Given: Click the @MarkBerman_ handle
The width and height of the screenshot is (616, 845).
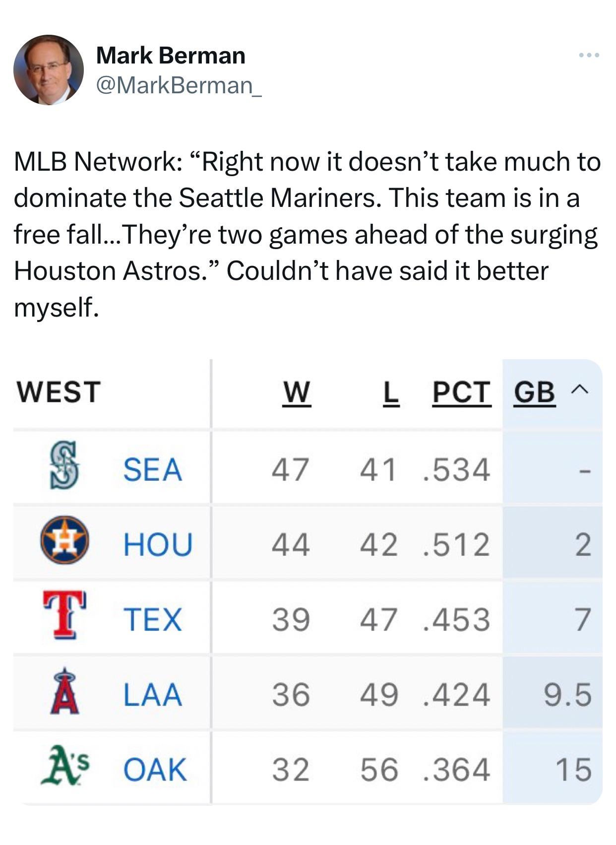Looking at the screenshot, I should [x=178, y=85].
